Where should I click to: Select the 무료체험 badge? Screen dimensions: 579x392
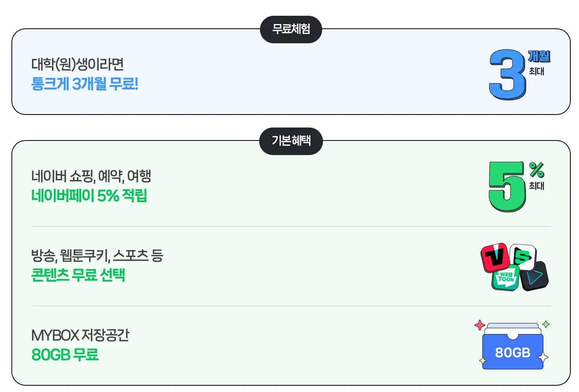(x=291, y=29)
